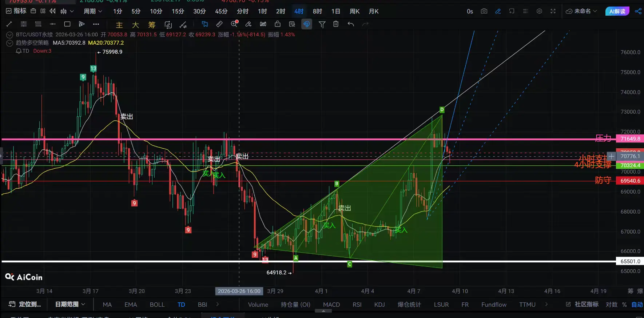Image resolution: width=644 pixels, height=318 pixels.
Task: Select the MACD sub-indicator tab
Action: 331,305
